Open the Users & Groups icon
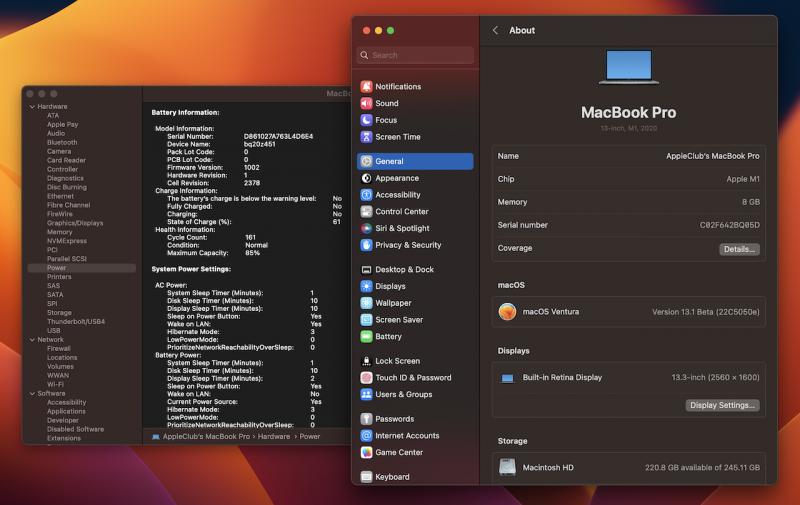This screenshot has width=800, height=505. [366, 395]
